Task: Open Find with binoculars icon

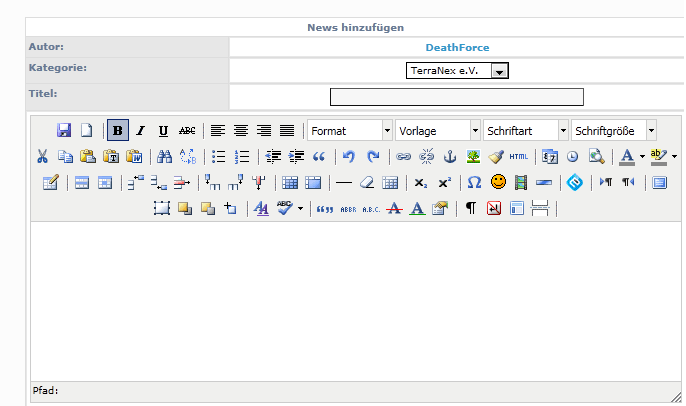Action: point(164,156)
